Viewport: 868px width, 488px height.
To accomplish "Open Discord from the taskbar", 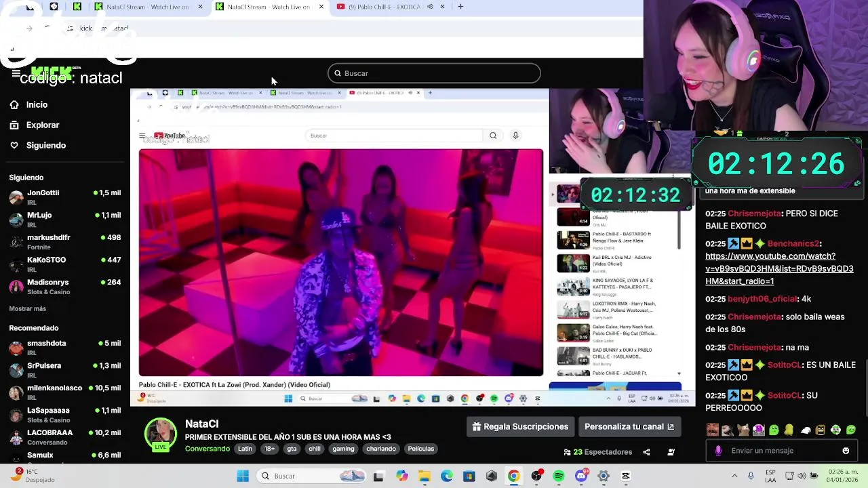I will coord(581,476).
